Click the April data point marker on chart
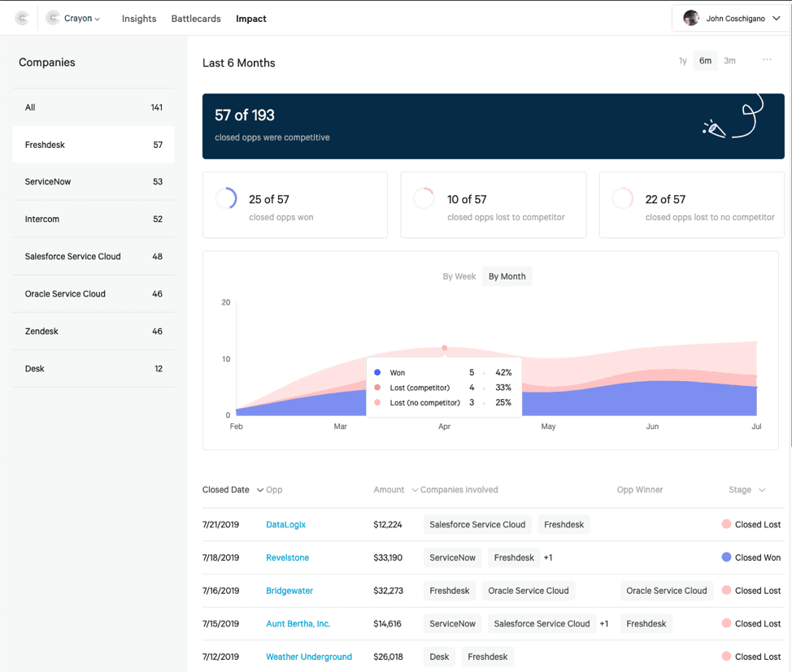The width and height of the screenshot is (792, 672). coord(445,348)
